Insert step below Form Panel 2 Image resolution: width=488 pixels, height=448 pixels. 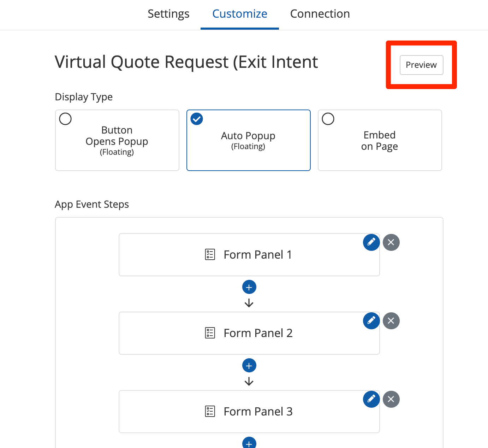(x=249, y=366)
